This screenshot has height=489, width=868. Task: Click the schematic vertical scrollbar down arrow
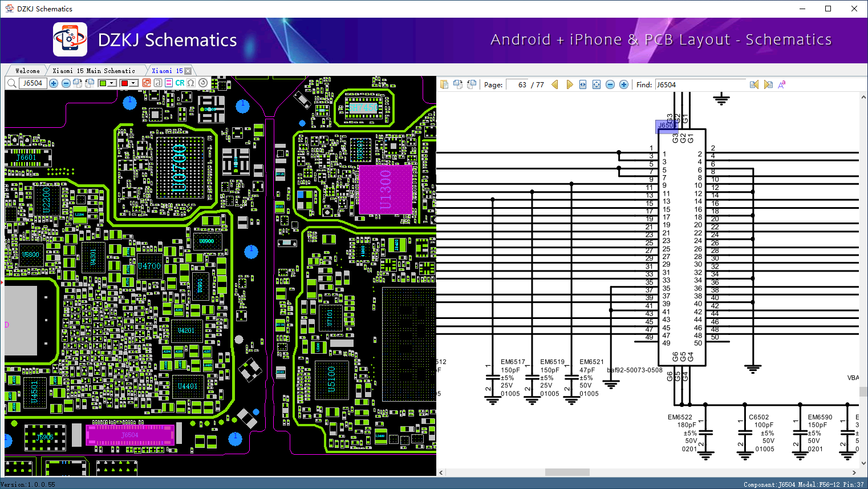point(863,463)
